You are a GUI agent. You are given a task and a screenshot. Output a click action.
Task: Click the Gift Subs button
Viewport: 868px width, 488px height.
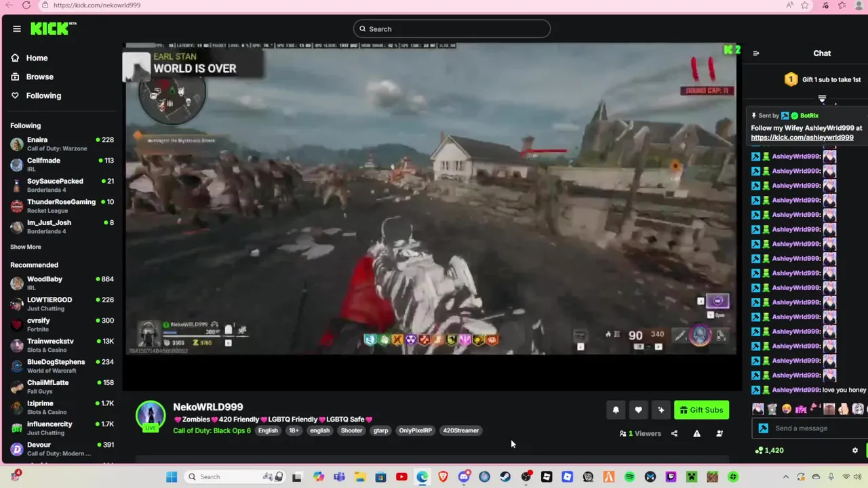point(701,409)
